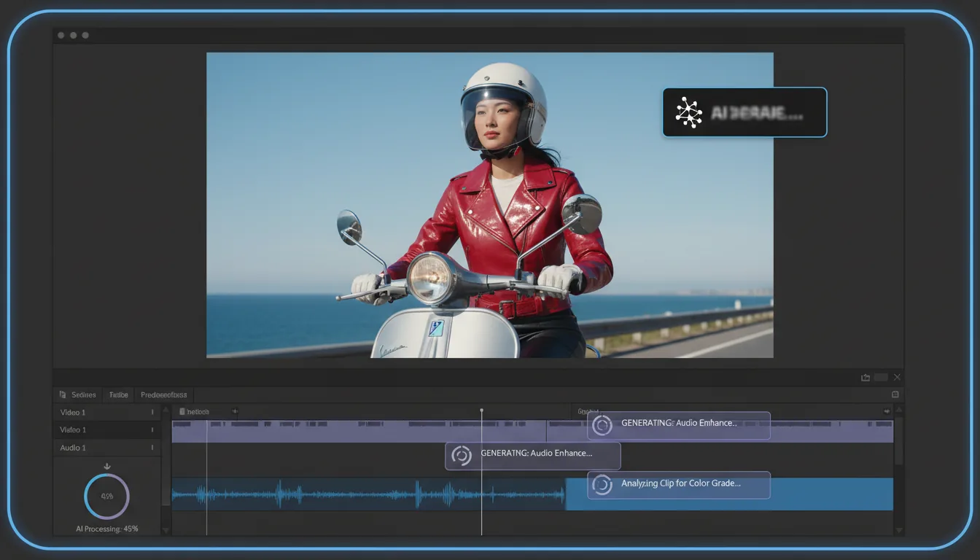The height and width of the screenshot is (560, 980).
Task: Switch to the Preferences tab
Action: pos(163,394)
